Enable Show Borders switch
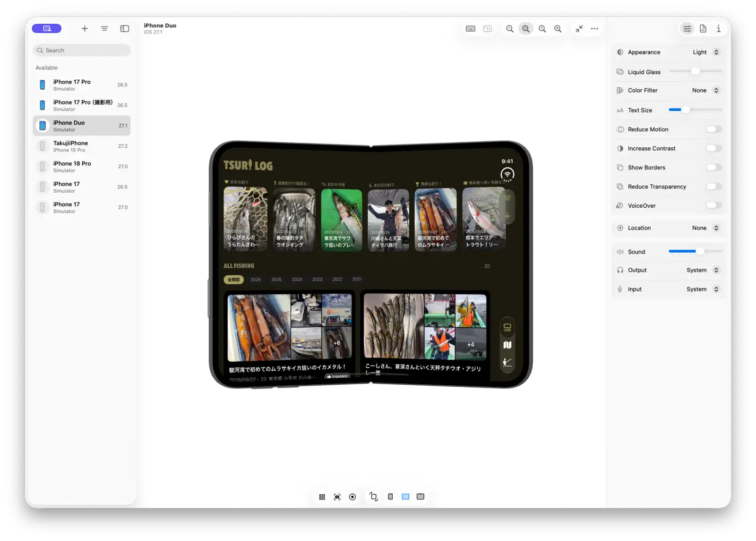The image size is (756, 541). coord(714,168)
